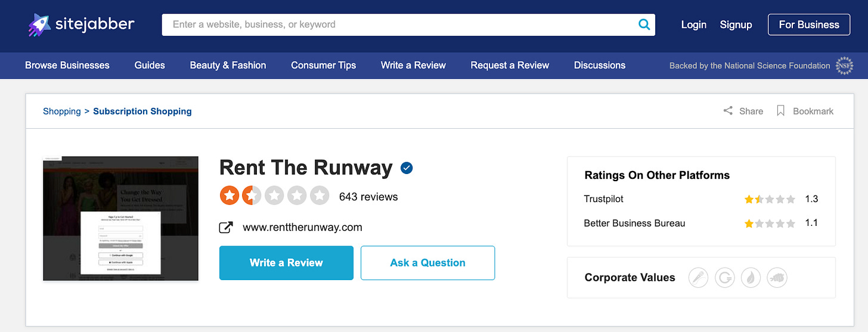The height and width of the screenshot is (332, 868).
Task: Click the Login link
Action: 694,24
